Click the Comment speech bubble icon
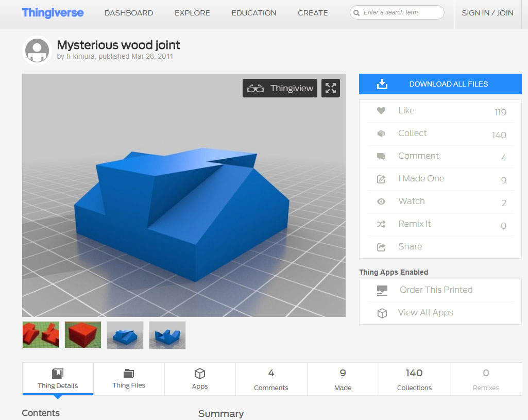This screenshot has width=528, height=420. click(381, 156)
